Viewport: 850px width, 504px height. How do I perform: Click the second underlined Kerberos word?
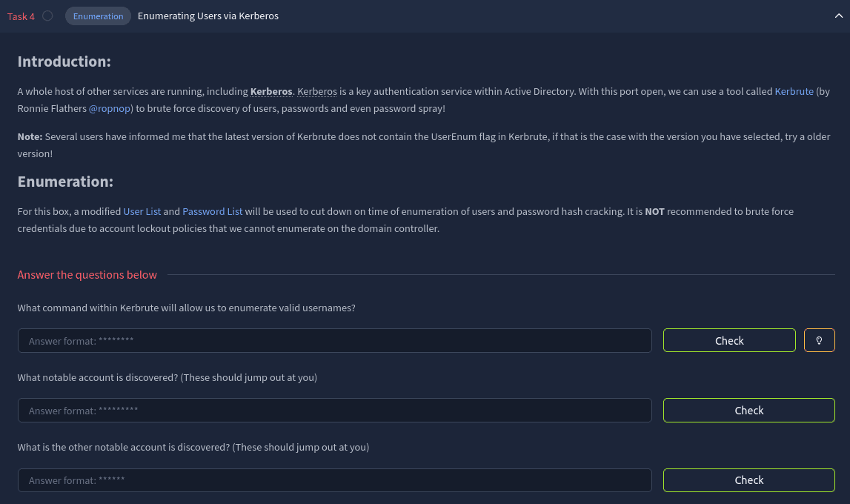click(317, 91)
